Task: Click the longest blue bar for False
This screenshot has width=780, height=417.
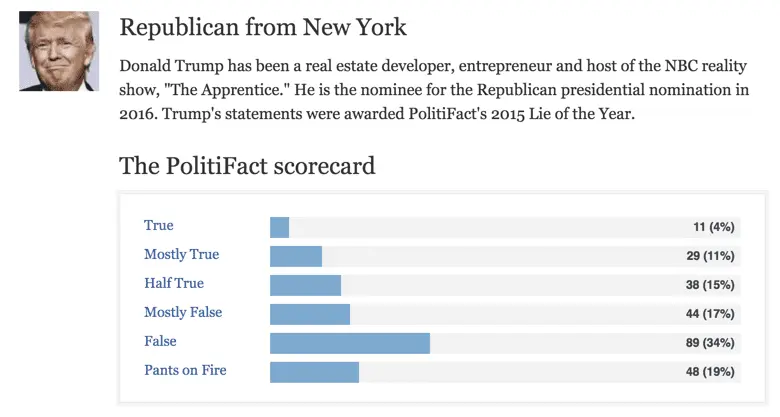Action: point(350,343)
